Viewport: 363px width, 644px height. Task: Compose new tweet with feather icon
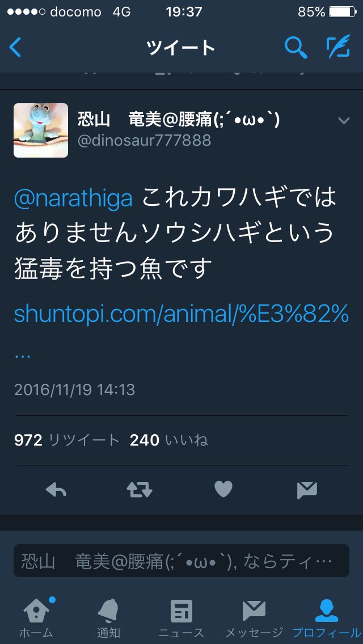[339, 46]
